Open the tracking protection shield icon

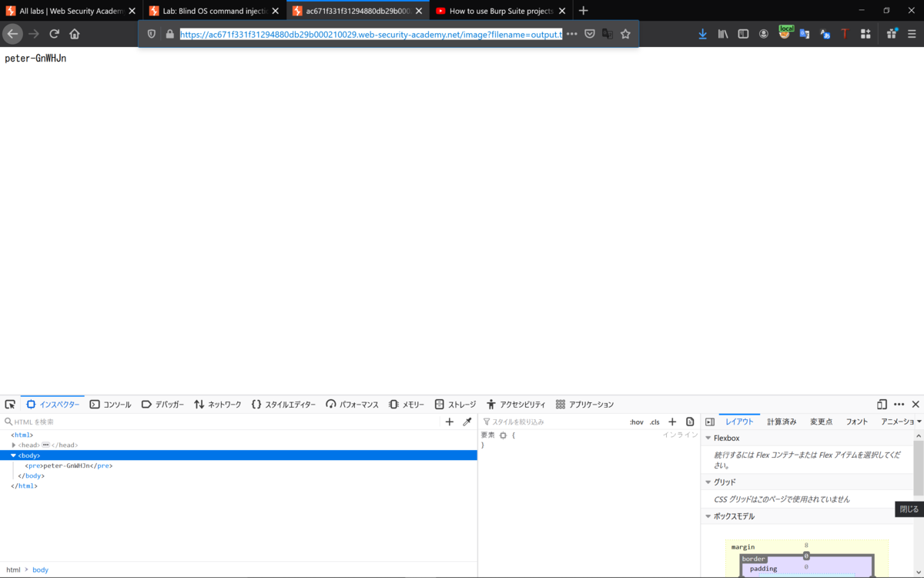[x=152, y=34]
